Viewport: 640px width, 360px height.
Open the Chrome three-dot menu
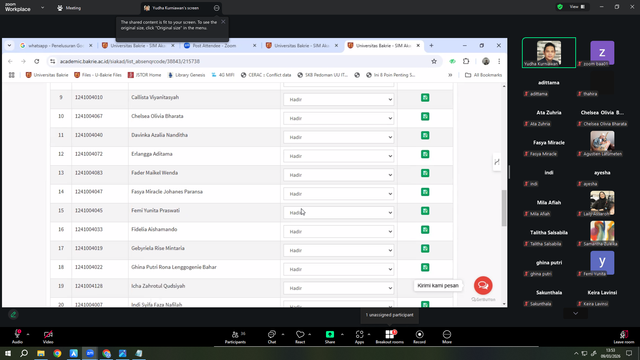click(x=499, y=61)
